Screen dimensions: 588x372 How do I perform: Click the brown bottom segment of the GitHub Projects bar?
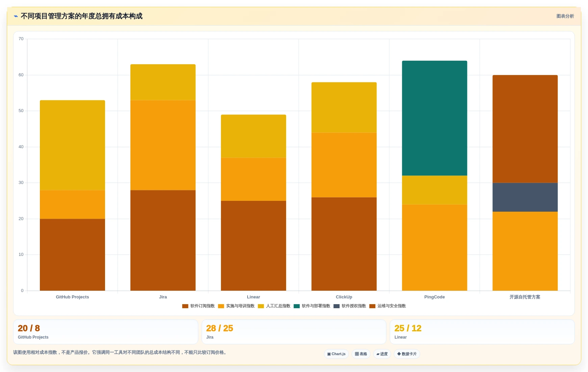click(x=72, y=255)
